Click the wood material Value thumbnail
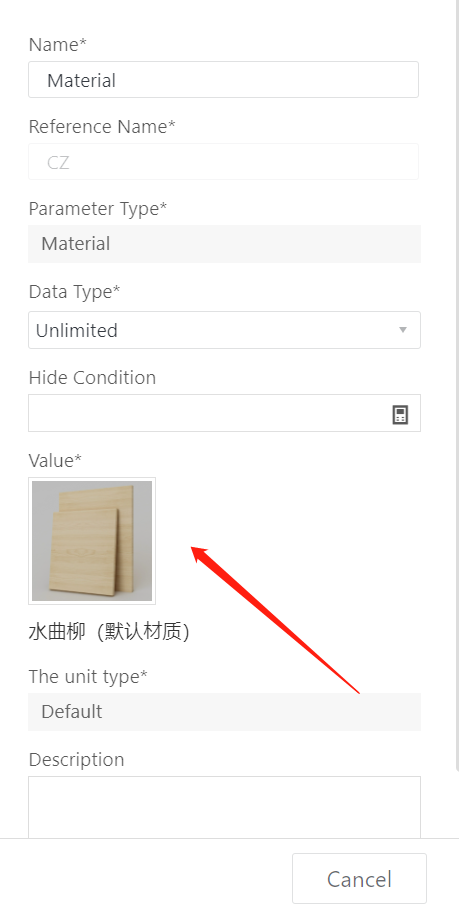This screenshot has height=917, width=459. [92, 541]
